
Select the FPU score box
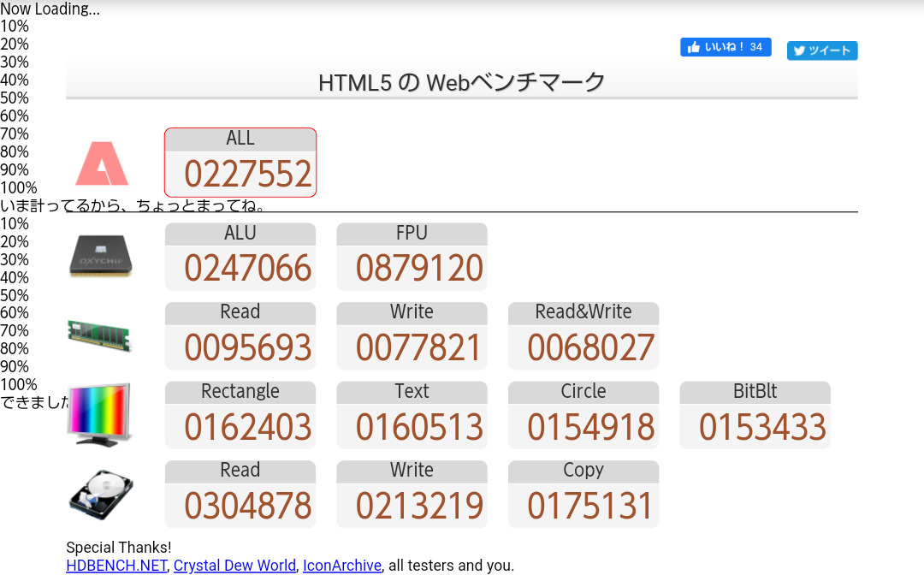pyautogui.click(x=412, y=257)
